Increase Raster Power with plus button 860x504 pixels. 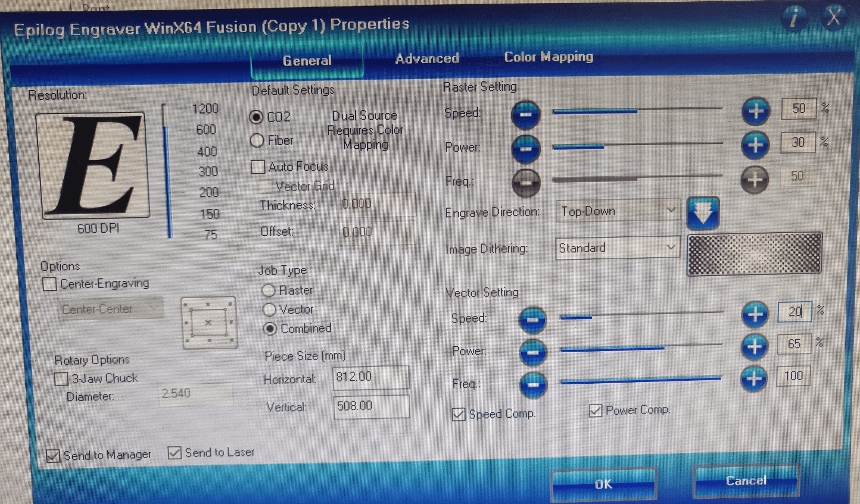[755, 145]
